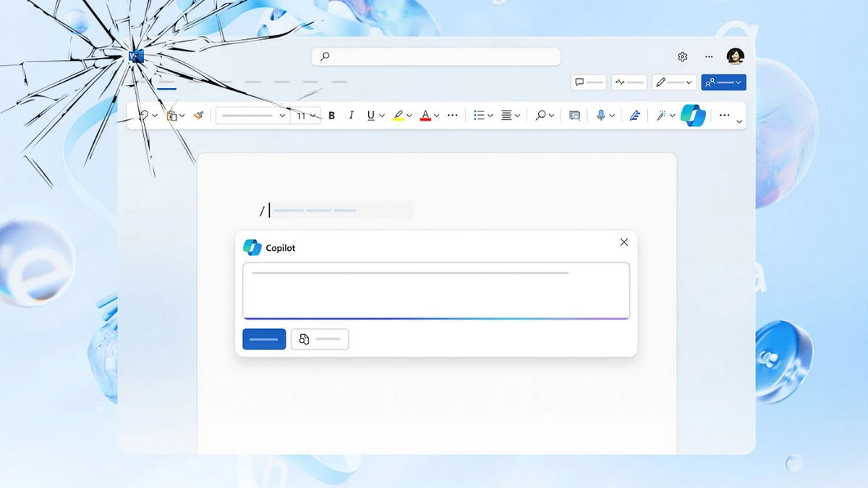Click the blue generate button in Copilot dialog
Viewport: 868px width, 488px height.
click(x=263, y=338)
